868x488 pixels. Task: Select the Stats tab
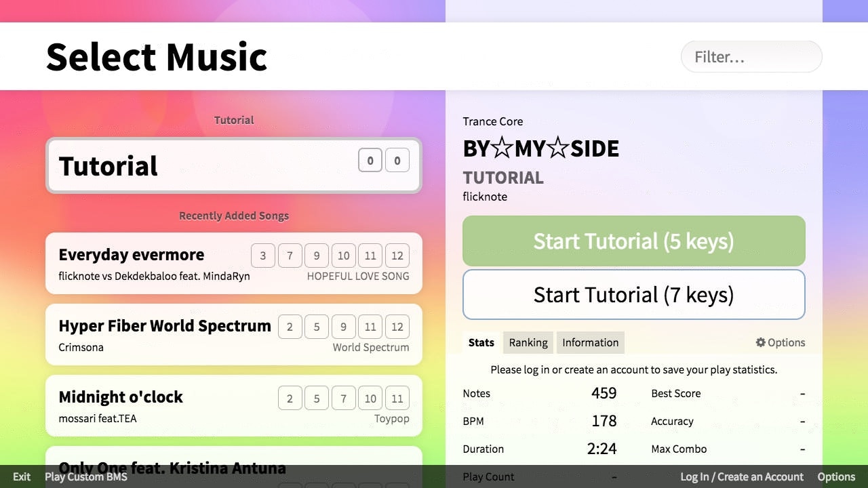[x=481, y=342]
